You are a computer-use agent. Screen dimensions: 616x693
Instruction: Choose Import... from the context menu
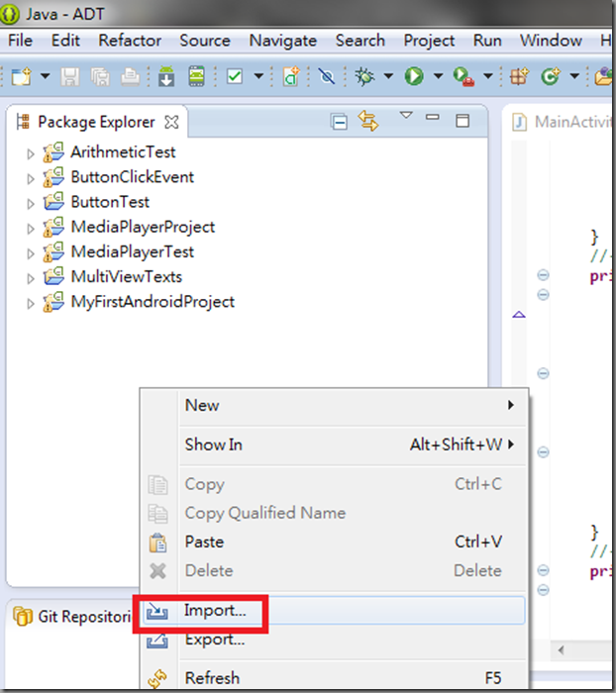(x=334, y=611)
